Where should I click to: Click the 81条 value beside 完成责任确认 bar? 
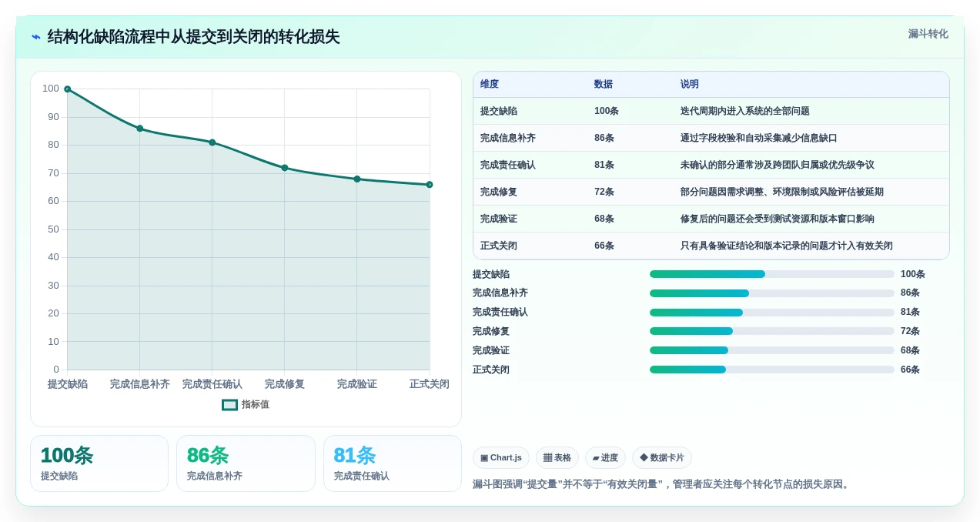[x=910, y=313]
